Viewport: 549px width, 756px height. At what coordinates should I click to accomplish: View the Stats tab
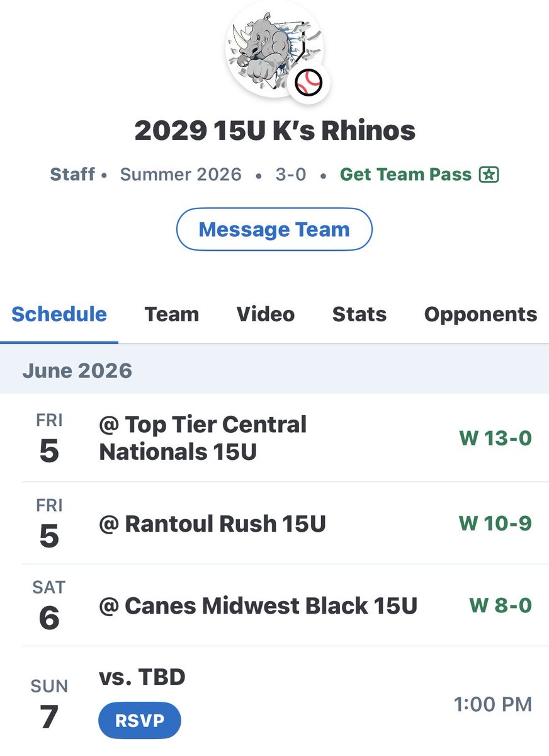359,314
